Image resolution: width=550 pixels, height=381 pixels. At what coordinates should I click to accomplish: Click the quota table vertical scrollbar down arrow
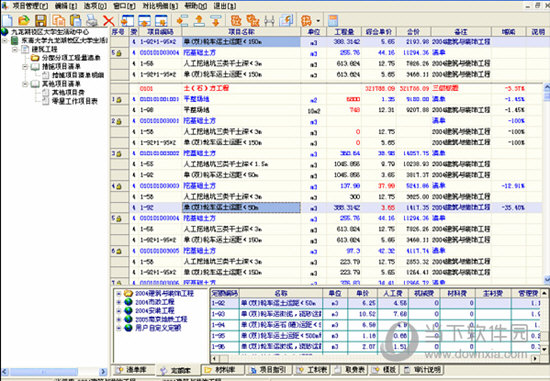pyautogui.click(x=544, y=349)
